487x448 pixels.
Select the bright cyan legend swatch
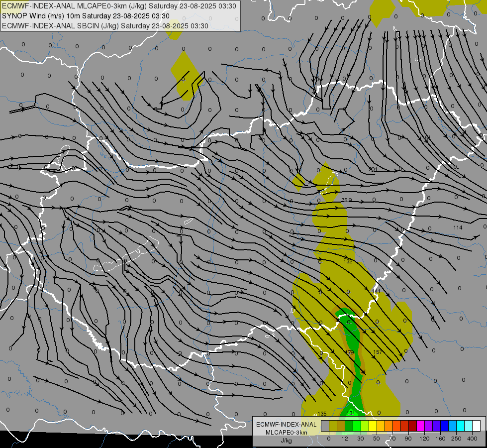point(461,426)
